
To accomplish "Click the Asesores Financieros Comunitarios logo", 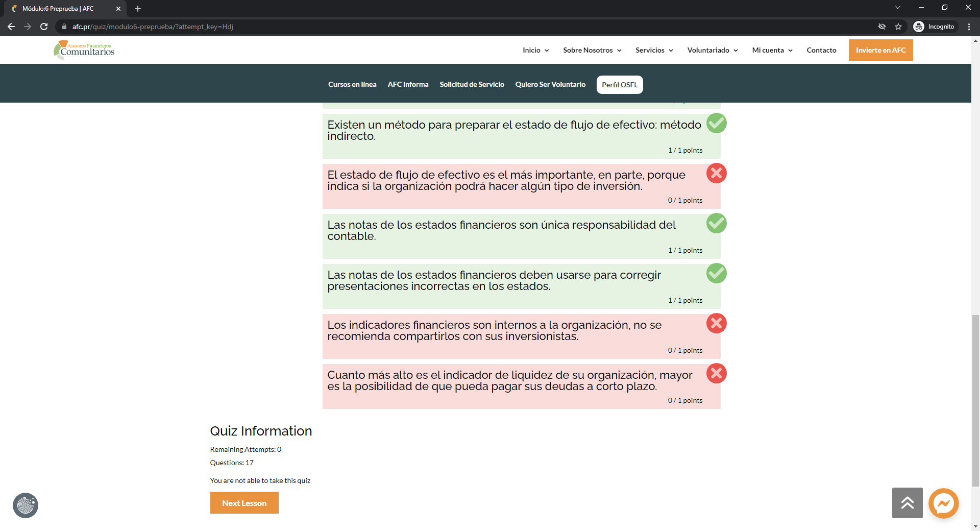I will pyautogui.click(x=84, y=50).
